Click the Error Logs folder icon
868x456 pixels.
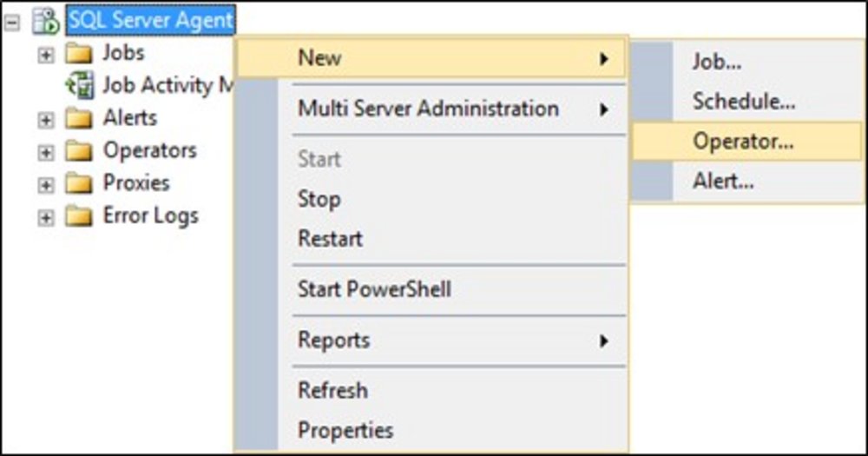pyautogui.click(x=79, y=216)
